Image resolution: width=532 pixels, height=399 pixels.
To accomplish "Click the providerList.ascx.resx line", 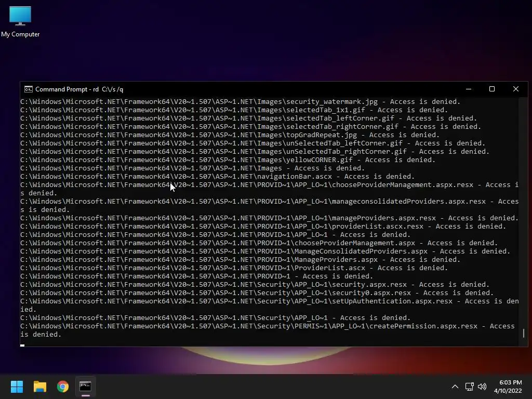I will 263,227.
